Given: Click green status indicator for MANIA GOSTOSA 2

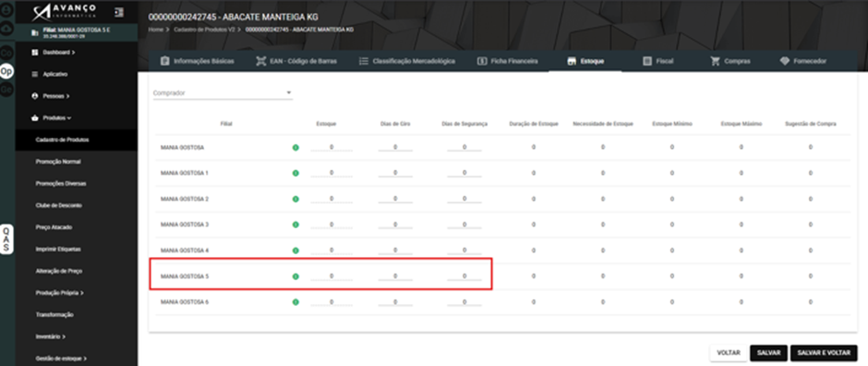Looking at the screenshot, I should [295, 199].
